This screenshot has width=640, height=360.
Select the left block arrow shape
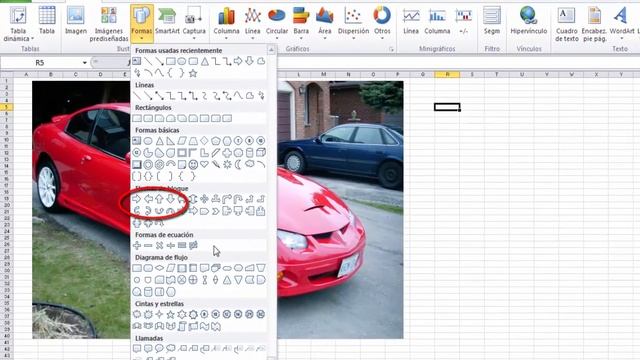148,199
